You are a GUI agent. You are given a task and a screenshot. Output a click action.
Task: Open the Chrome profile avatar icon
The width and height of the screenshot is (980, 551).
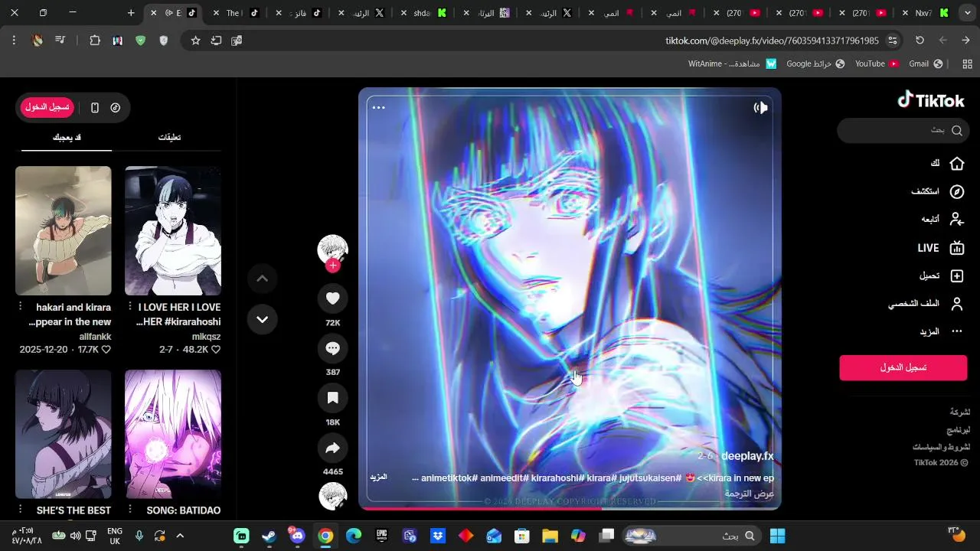point(38,41)
